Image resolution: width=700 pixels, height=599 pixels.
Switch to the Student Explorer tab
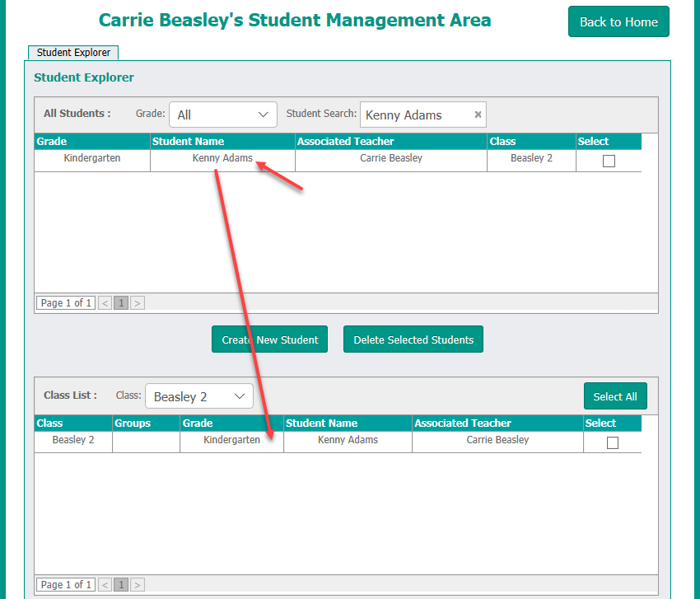click(x=73, y=52)
